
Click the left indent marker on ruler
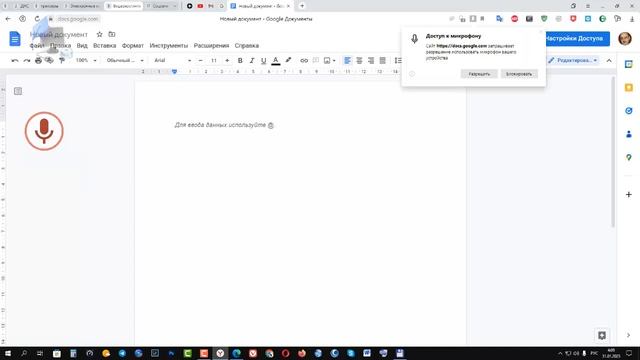(174, 72)
